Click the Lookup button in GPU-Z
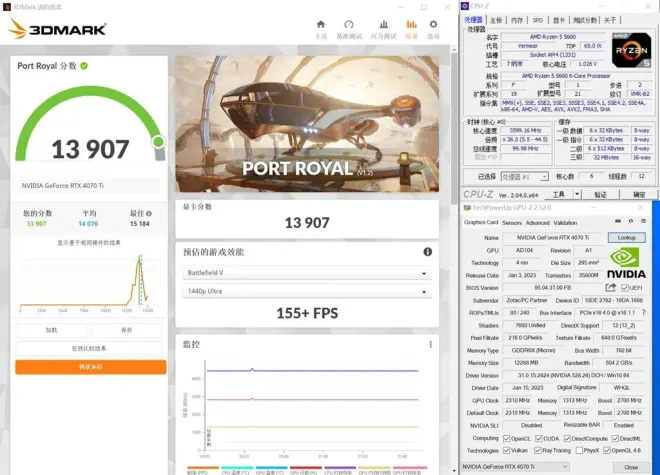The height and width of the screenshot is (475, 660). [627, 237]
